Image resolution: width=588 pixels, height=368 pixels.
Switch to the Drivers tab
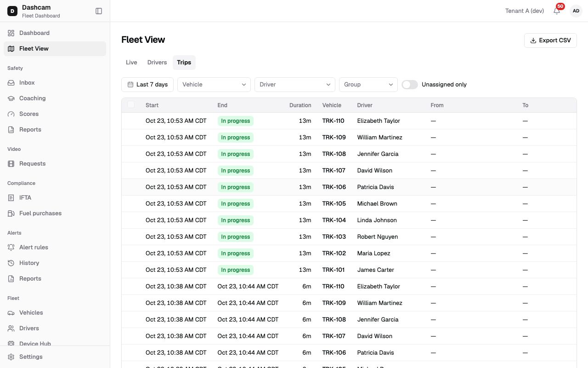(x=157, y=63)
